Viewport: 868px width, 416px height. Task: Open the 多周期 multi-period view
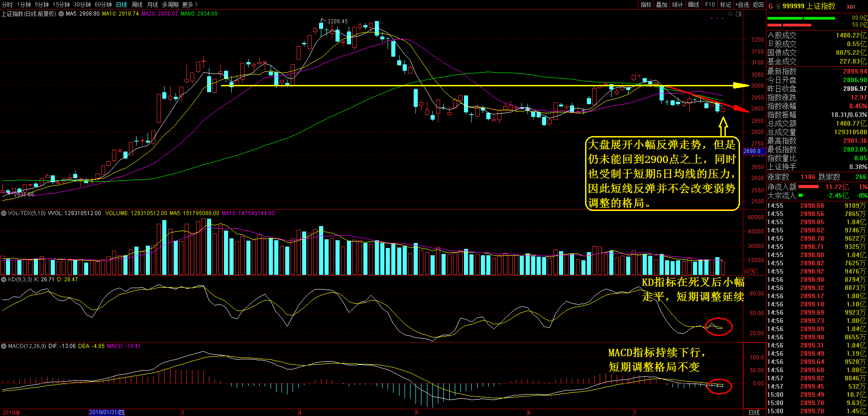click(x=170, y=5)
